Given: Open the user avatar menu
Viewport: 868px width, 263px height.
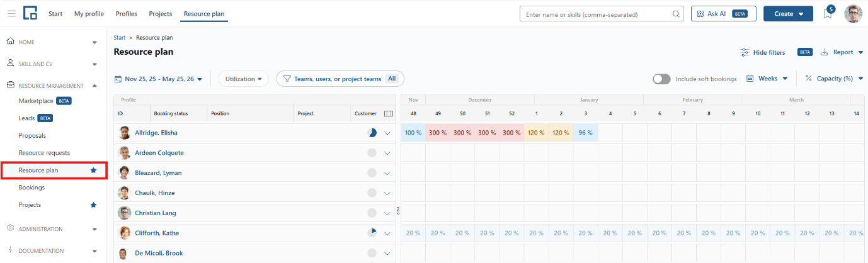Looking at the screenshot, I should click(x=853, y=13).
